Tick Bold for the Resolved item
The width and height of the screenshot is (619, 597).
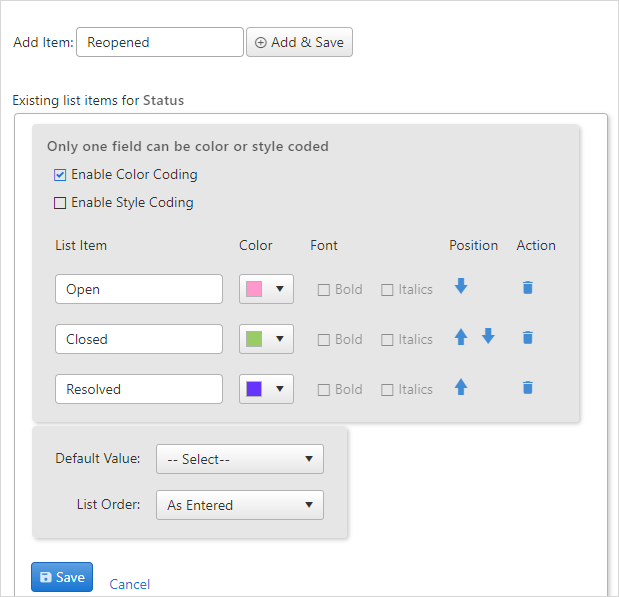pyautogui.click(x=324, y=390)
